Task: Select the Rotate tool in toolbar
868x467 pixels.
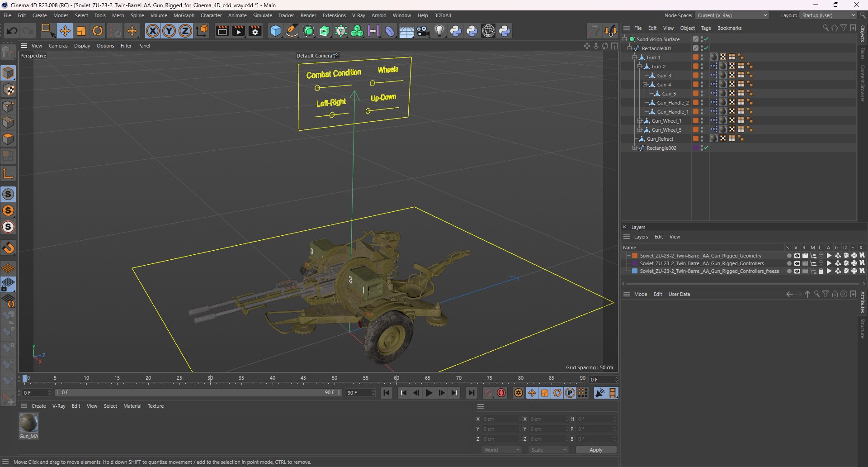Action: [x=98, y=31]
